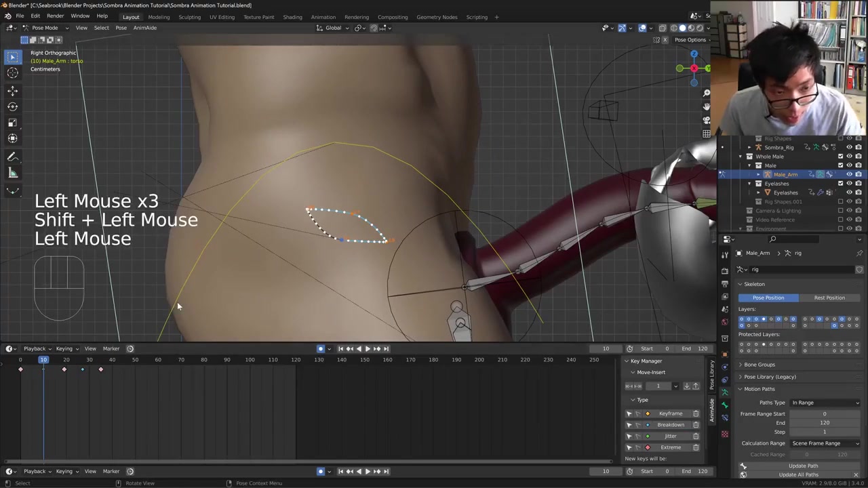This screenshot has width=868, height=488.
Task: Enable the Video Reference collection checkbox
Action: tap(840, 220)
